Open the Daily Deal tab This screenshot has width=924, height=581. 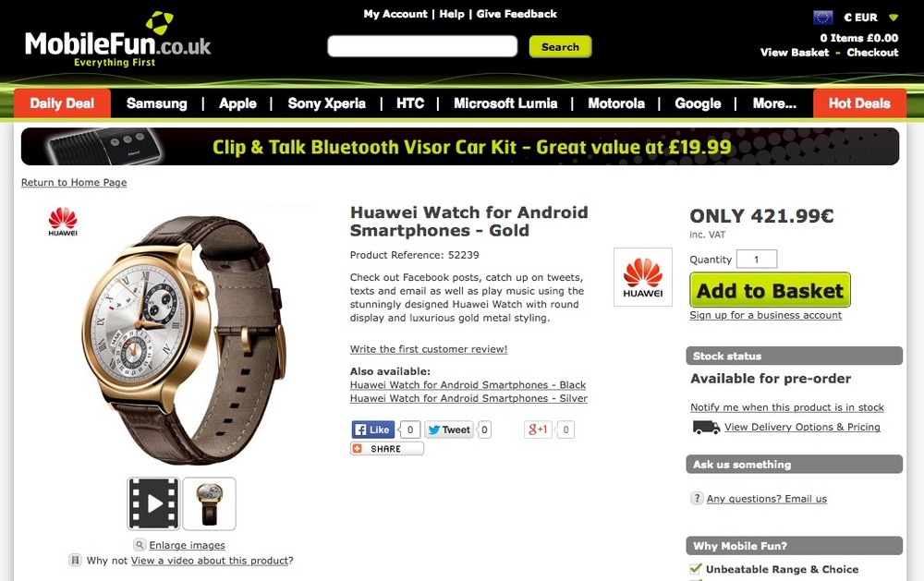point(62,103)
